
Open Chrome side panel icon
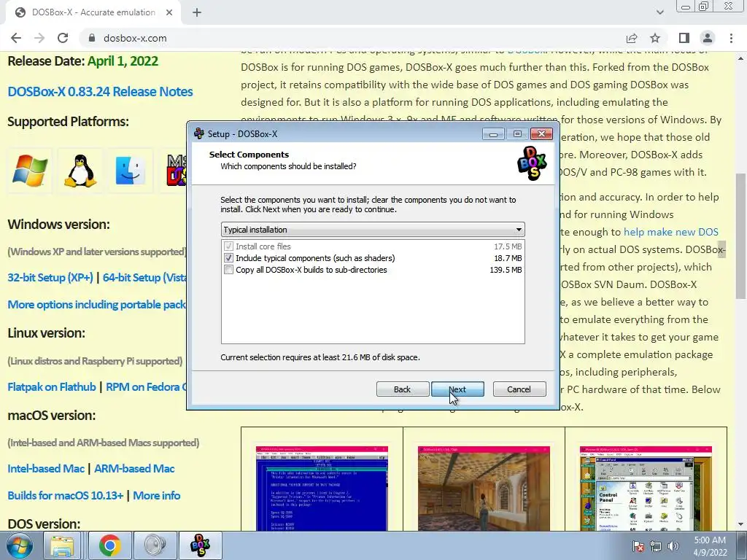point(684,38)
